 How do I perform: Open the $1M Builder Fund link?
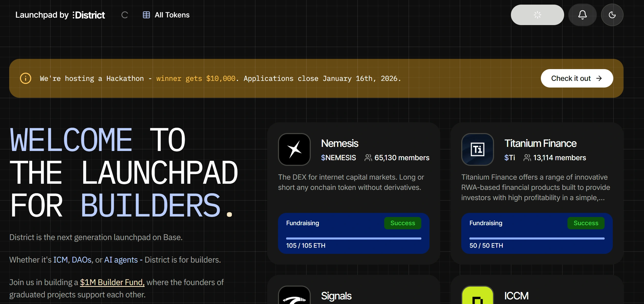coord(112,282)
